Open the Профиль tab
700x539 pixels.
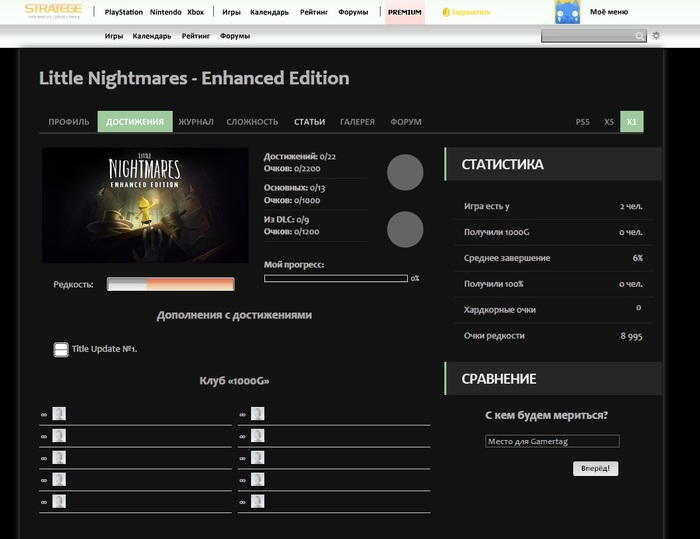point(69,122)
